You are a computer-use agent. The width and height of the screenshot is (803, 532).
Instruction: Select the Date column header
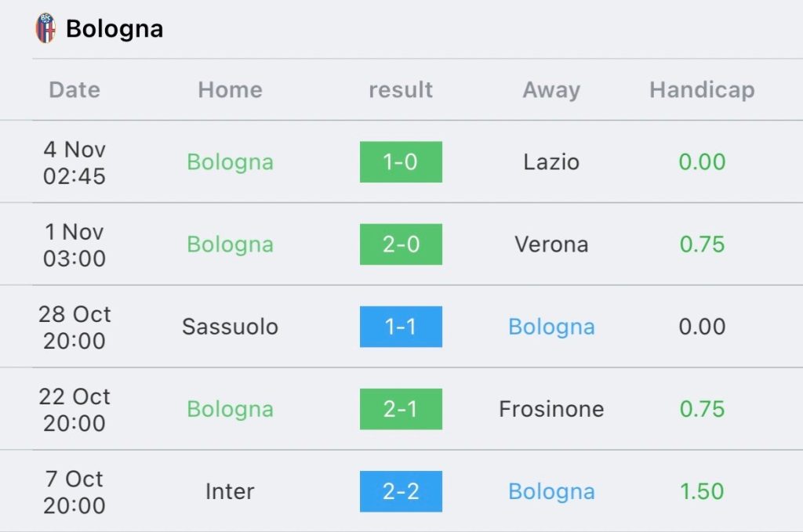tap(74, 90)
